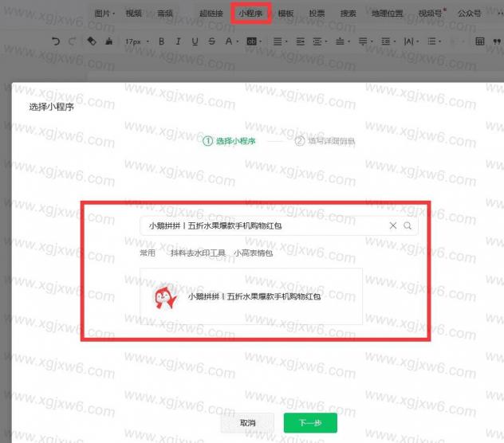Redo the last undone edit
504x443 pixels.
click(x=73, y=41)
